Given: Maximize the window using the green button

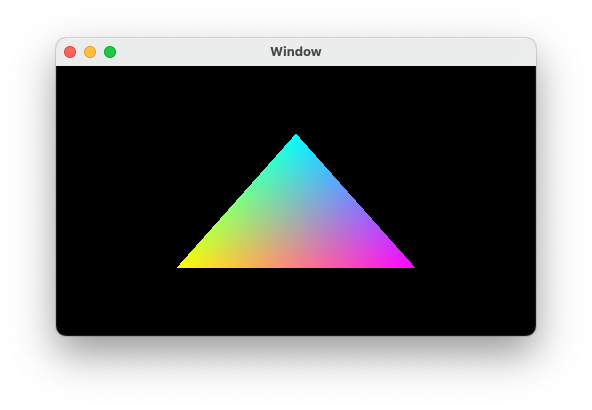Looking at the screenshot, I should point(110,52).
